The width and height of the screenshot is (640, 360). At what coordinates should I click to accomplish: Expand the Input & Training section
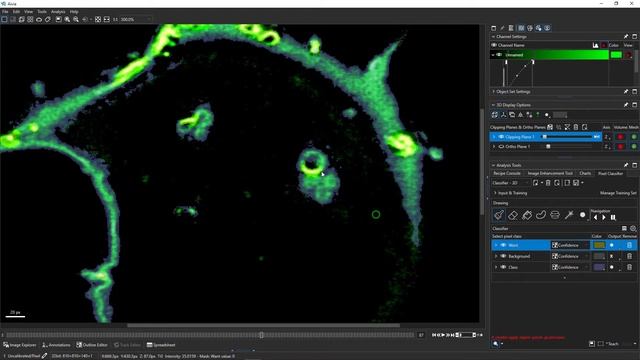tap(495, 193)
